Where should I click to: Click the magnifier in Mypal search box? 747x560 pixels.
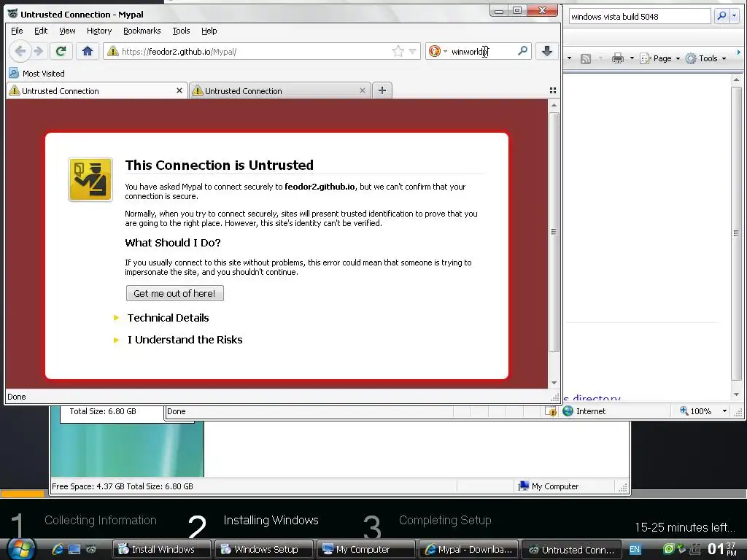[522, 50]
